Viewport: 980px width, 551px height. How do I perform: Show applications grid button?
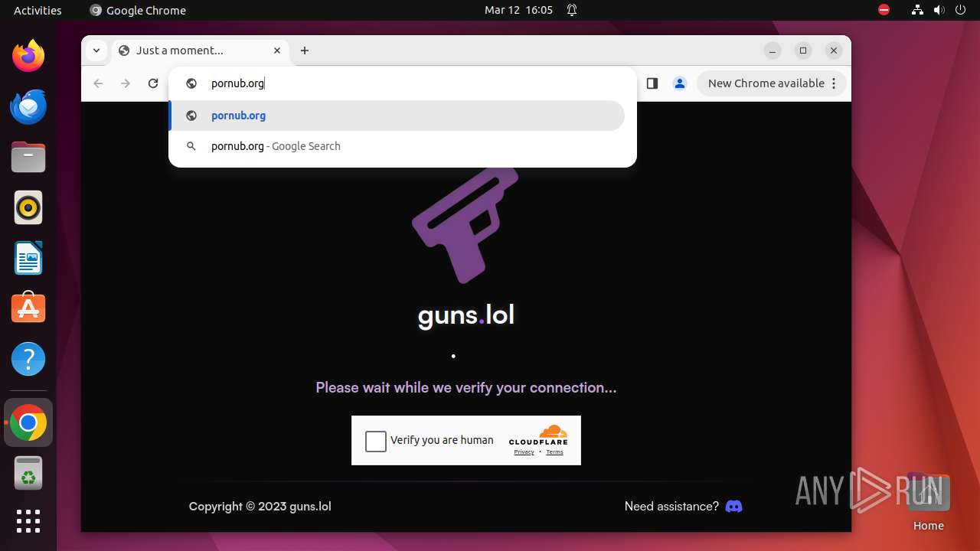tap(28, 521)
